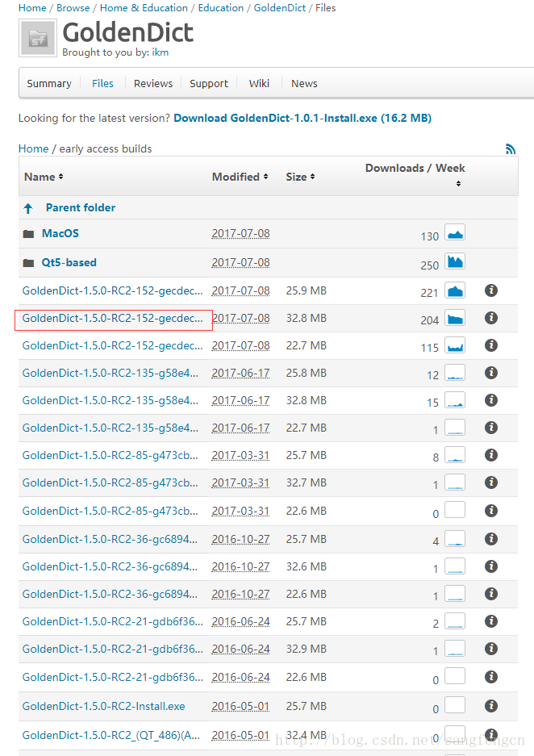The height and width of the screenshot is (756, 534).
Task: Sort file list by Modified column
Action: point(240,177)
